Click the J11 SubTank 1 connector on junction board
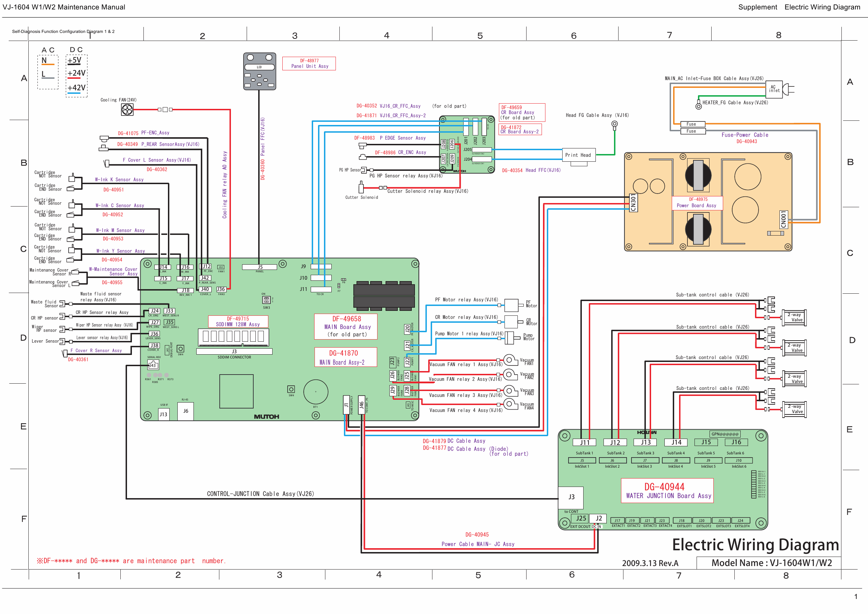 click(x=585, y=442)
